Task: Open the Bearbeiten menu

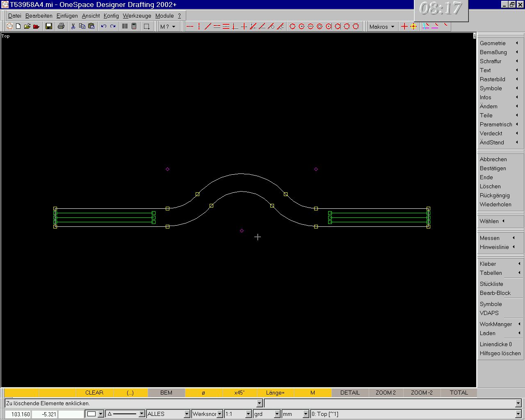Action: (x=39, y=16)
